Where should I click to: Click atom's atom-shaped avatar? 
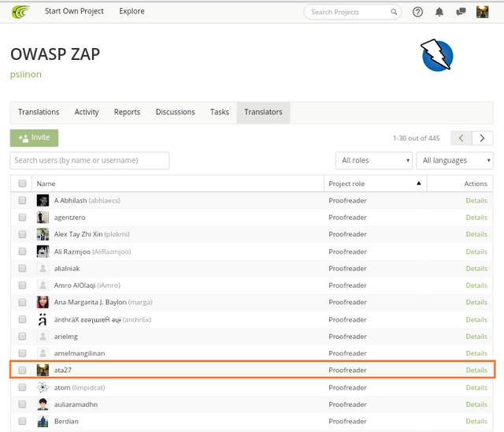[43, 387]
